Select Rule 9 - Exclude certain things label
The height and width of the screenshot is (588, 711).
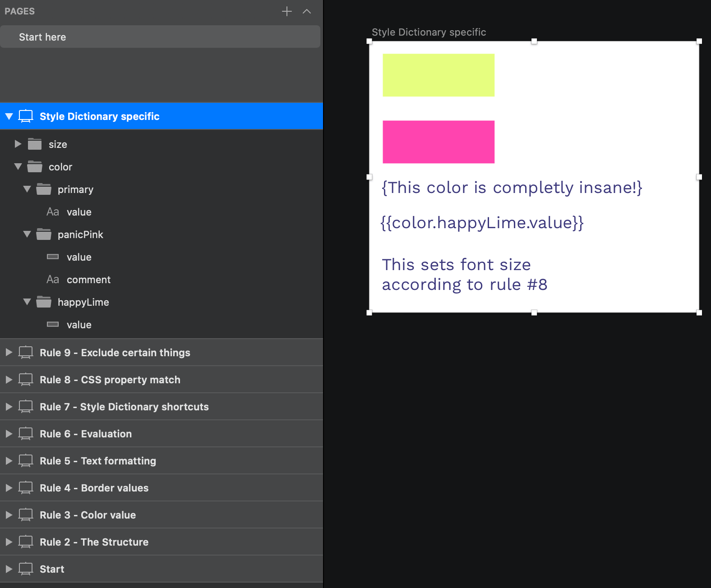(115, 353)
